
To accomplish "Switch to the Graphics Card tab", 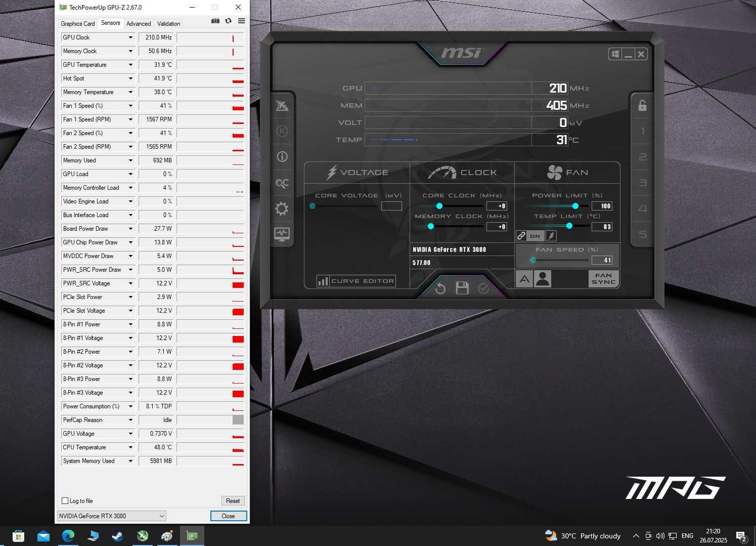I will click(77, 24).
